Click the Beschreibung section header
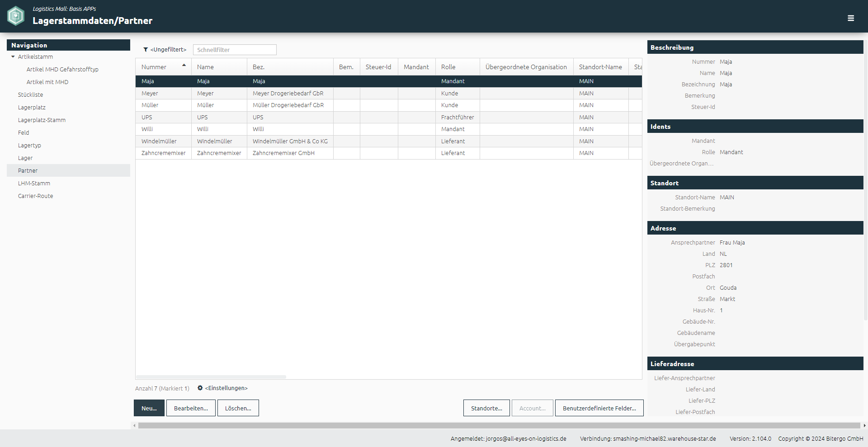 tap(755, 47)
